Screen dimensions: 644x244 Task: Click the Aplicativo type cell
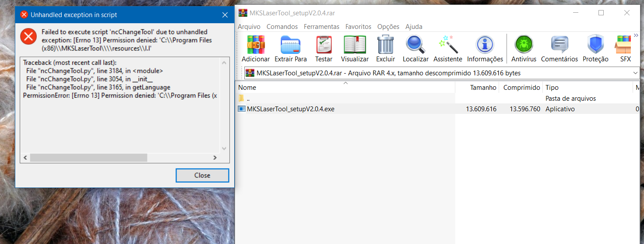pos(560,109)
